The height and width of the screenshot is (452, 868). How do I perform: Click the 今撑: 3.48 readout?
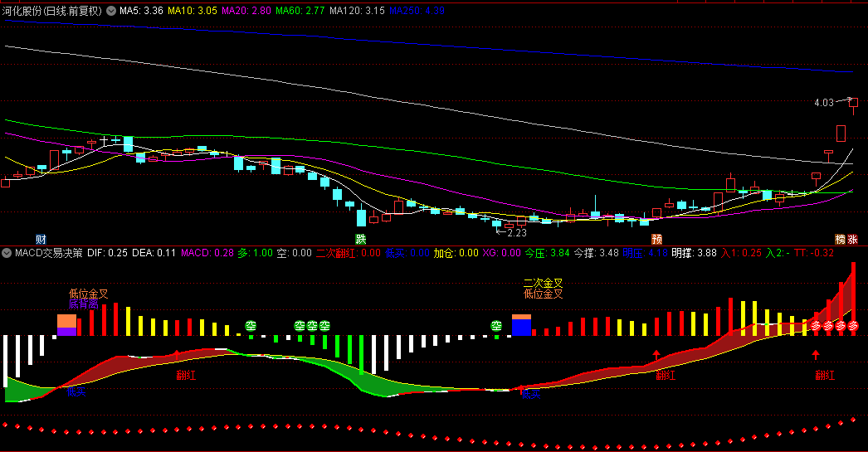596,253
